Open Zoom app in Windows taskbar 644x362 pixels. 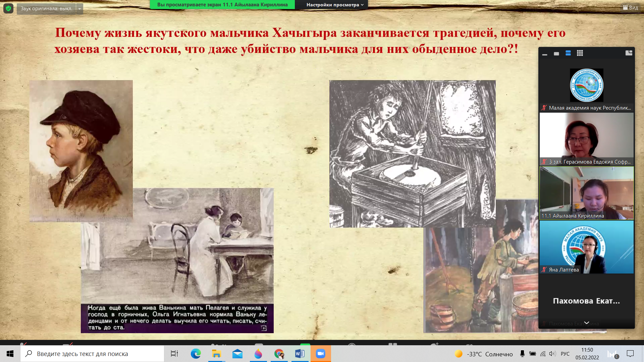click(x=321, y=354)
